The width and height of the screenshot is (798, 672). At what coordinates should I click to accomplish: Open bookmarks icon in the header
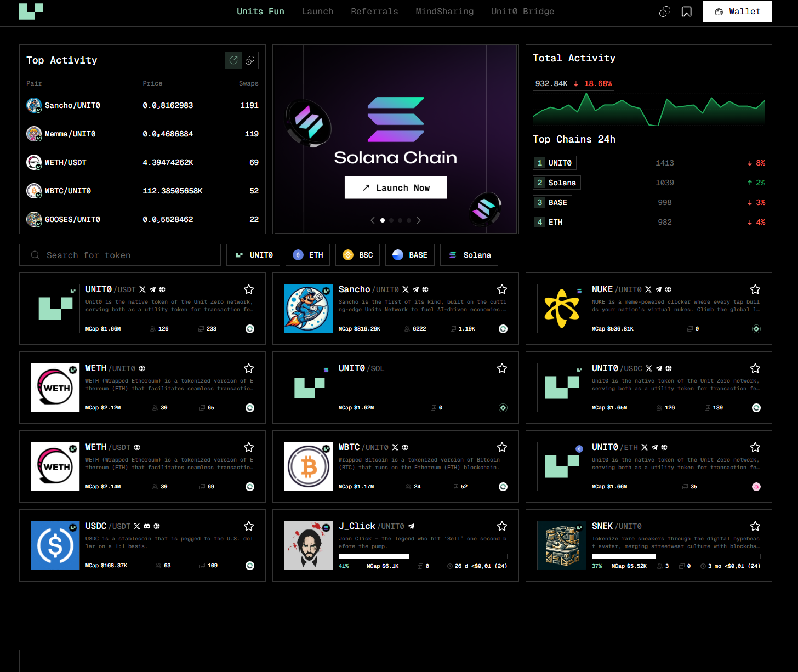pyautogui.click(x=687, y=12)
